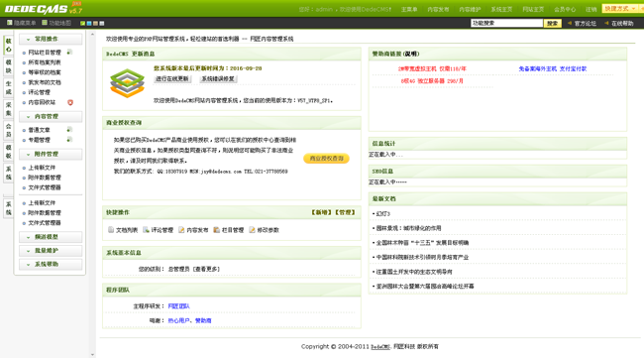The width and height of the screenshot is (644, 358).
Task: Select the gray theme color square
Action: 102,24
